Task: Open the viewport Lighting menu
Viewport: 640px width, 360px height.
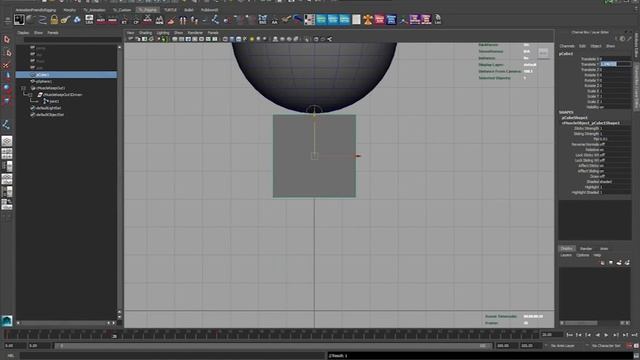Action: tap(163, 33)
